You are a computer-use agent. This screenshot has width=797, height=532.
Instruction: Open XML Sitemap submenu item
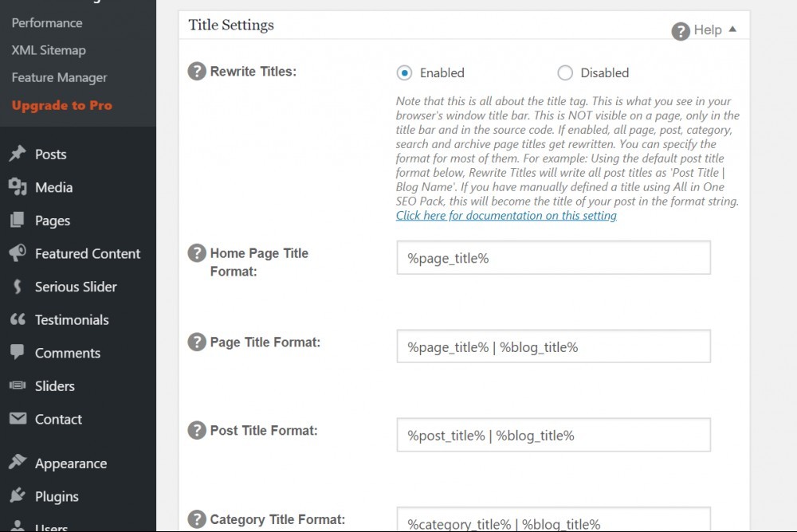(49, 50)
